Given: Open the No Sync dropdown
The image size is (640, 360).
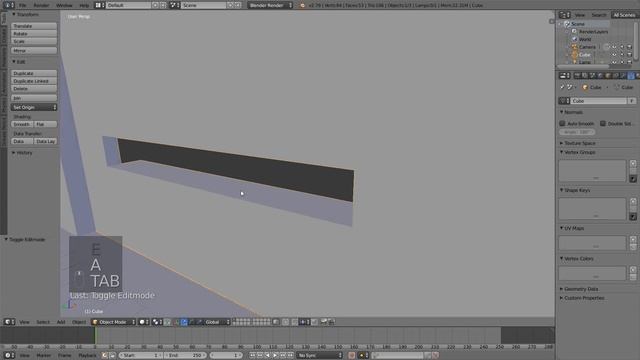Looking at the screenshot, I should pyautogui.click(x=320, y=356).
